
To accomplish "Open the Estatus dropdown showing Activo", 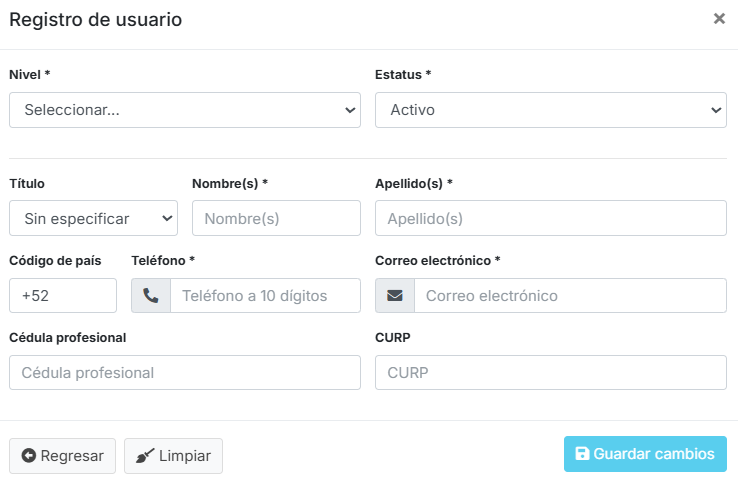I will [550, 110].
